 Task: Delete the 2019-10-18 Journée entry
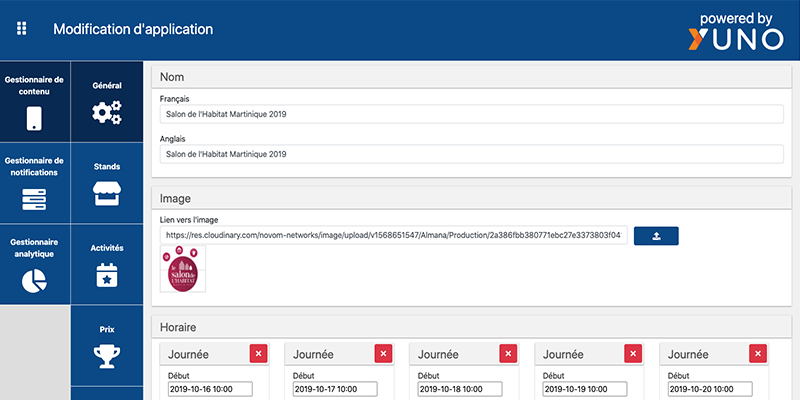click(508, 354)
